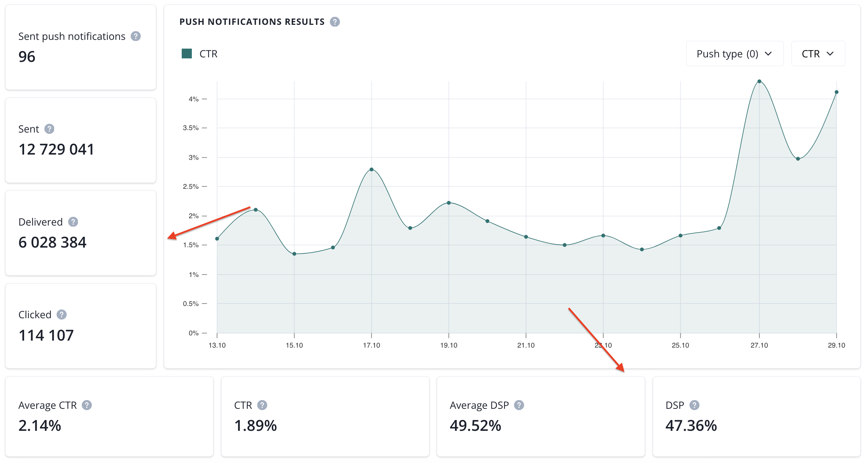
Task: Click the chevron arrow on Push type
Action: (x=768, y=54)
